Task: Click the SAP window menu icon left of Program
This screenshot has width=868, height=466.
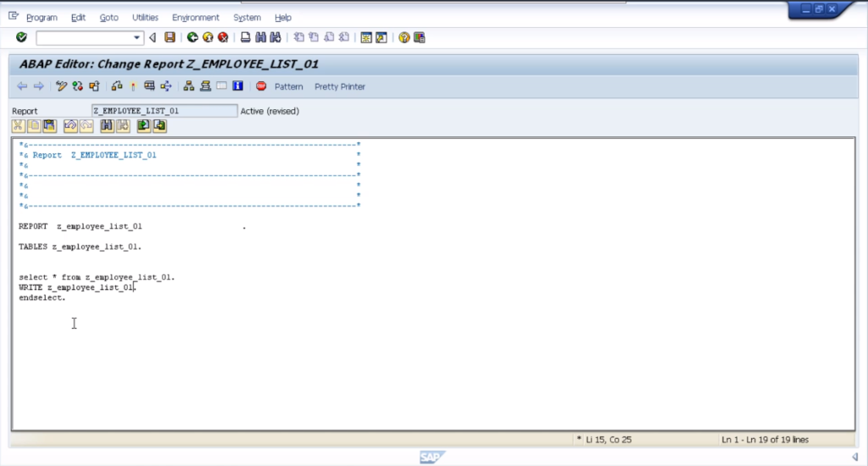Action: pos(14,17)
